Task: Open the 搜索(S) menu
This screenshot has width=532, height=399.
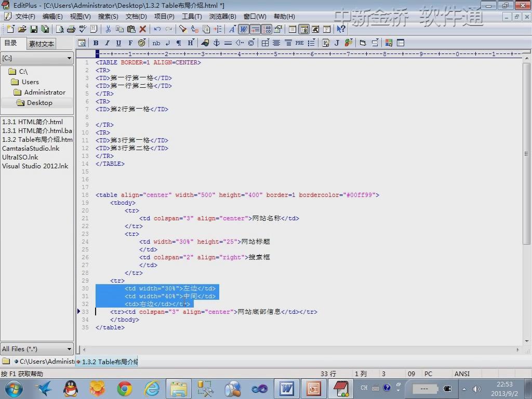Action: point(108,16)
